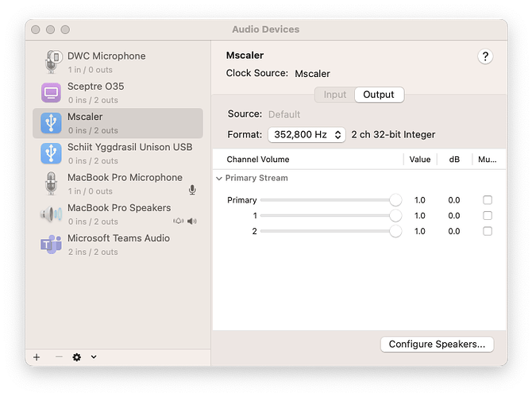
Task: Select the Sceptre O35 display icon
Action: pos(52,93)
